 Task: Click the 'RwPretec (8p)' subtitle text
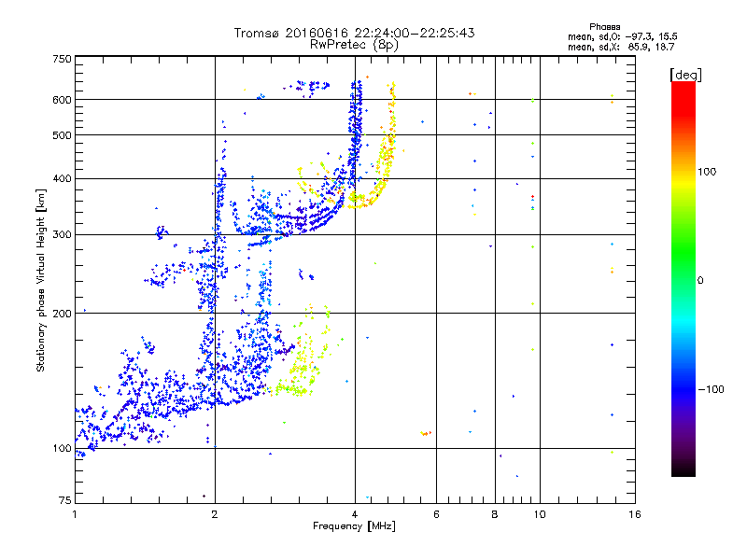coord(354,45)
